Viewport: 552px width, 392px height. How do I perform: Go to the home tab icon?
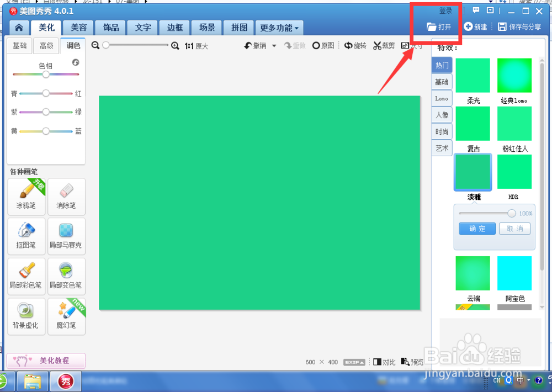click(19, 28)
